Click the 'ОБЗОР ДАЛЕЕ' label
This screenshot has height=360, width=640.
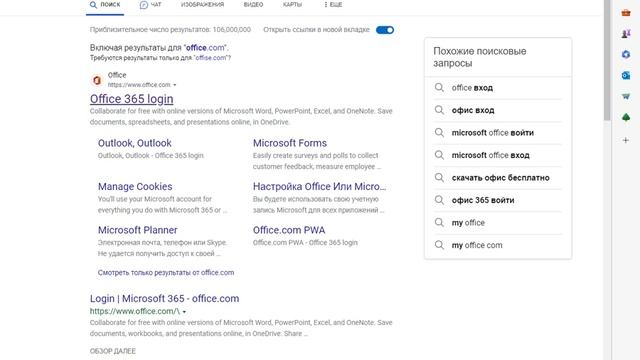[x=113, y=351]
